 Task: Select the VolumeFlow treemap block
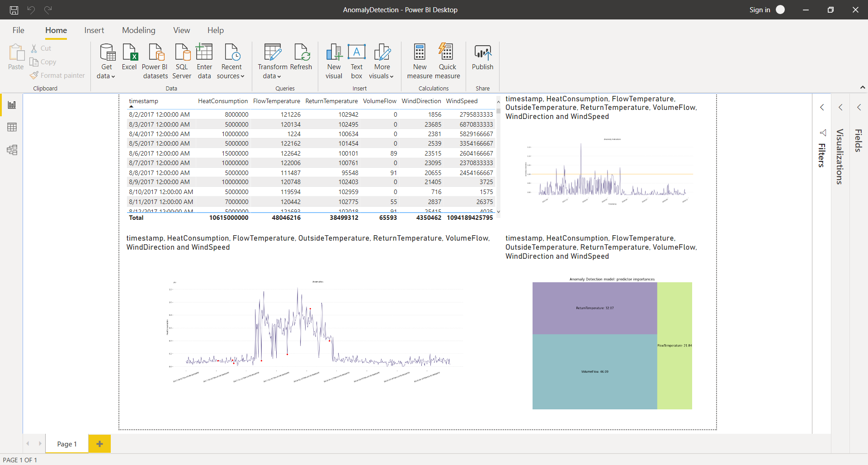(594, 372)
